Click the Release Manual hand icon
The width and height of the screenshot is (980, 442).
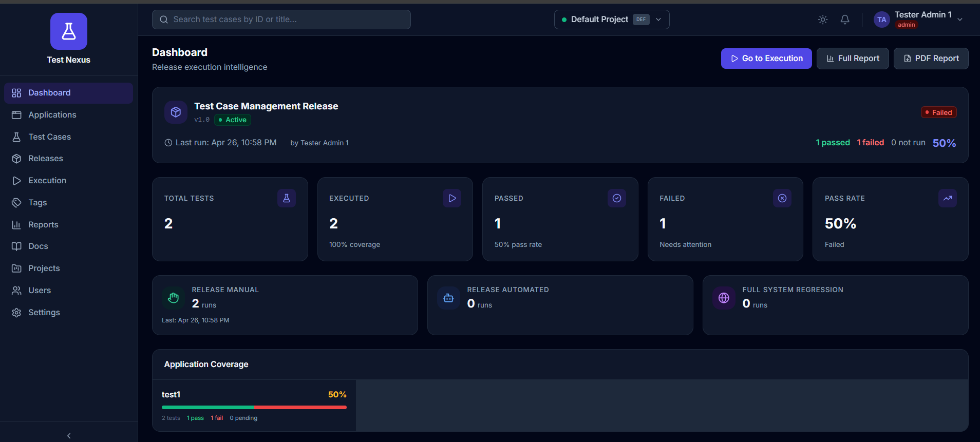click(174, 298)
